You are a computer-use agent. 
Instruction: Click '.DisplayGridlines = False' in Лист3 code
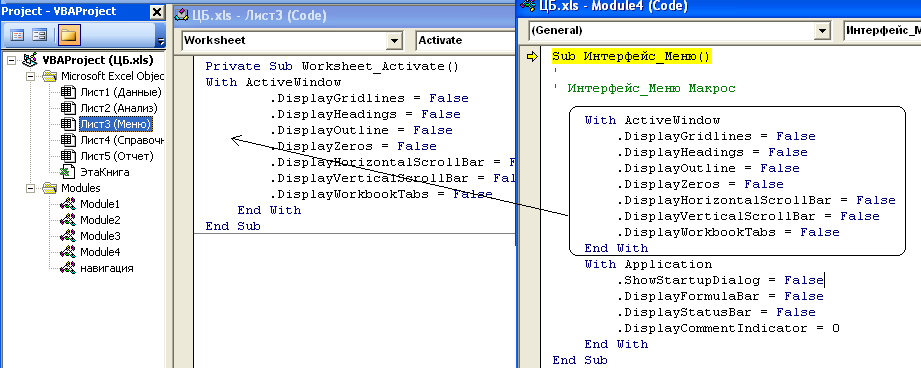pos(369,99)
